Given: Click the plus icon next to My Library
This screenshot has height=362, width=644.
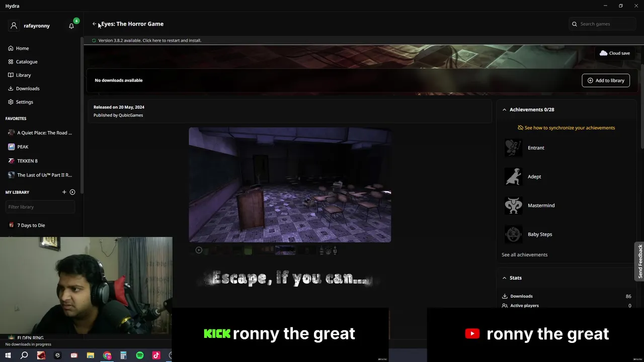Looking at the screenshot, I should click(64, 192).
